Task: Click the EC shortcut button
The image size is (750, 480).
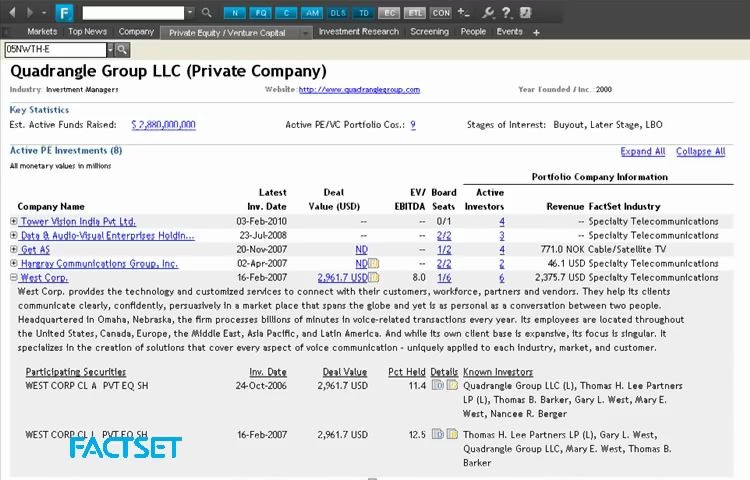Action: click(389, 13)
